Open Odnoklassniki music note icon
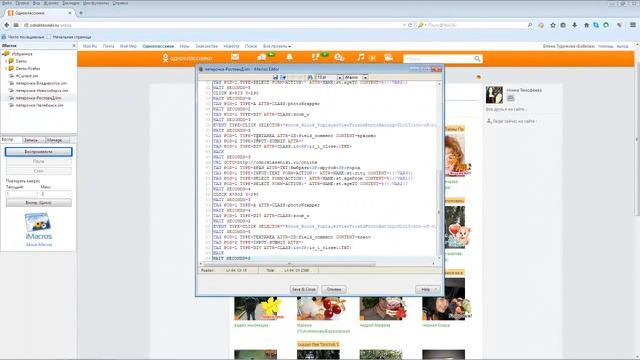Screen dimensions: 640x360 360,57
